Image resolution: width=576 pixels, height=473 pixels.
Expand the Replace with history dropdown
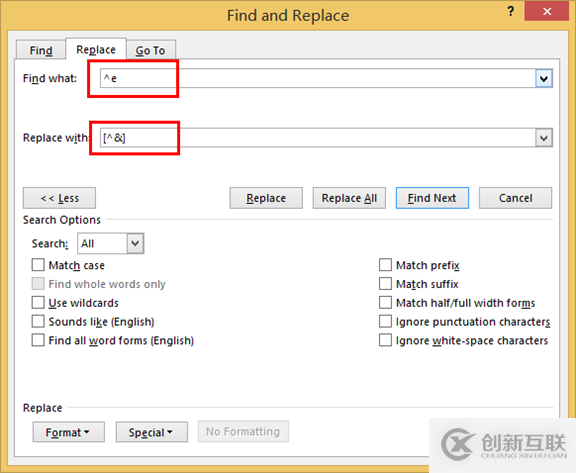(x=544, y=138)
